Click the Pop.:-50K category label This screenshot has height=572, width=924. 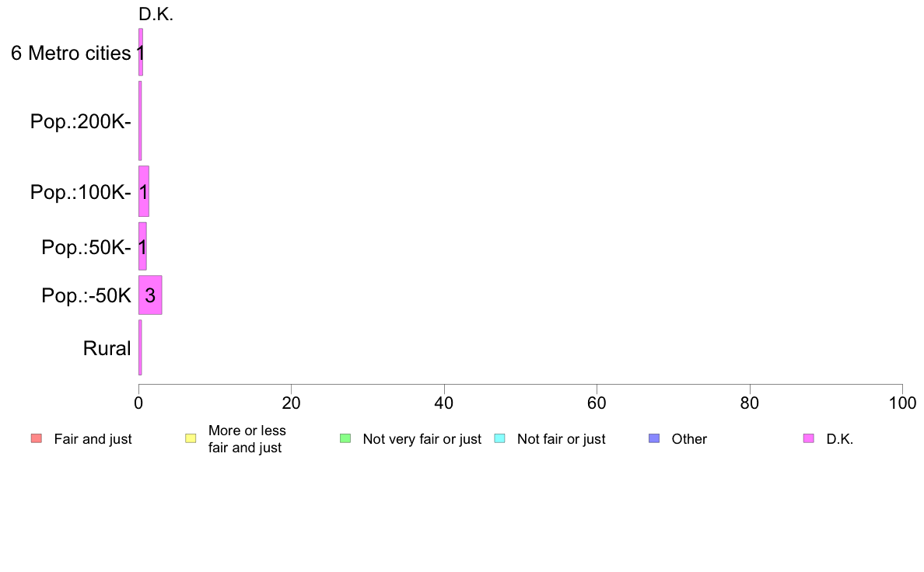tap(86, 295)
